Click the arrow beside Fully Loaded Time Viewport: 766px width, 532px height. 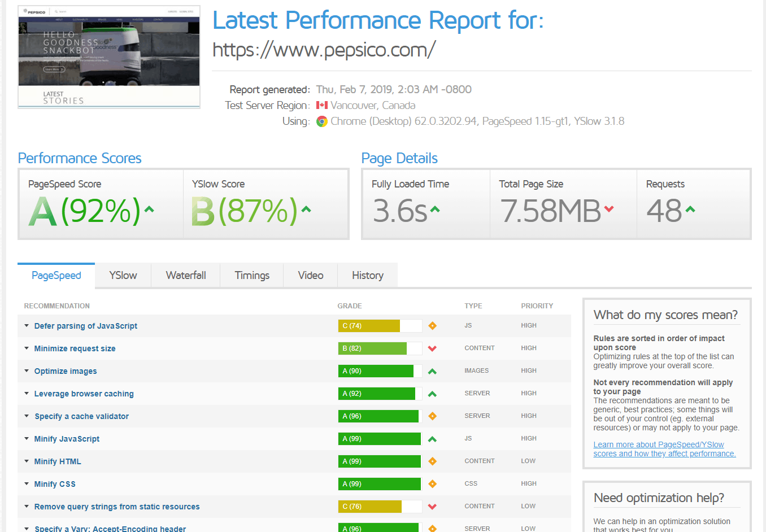click(435, 210)
